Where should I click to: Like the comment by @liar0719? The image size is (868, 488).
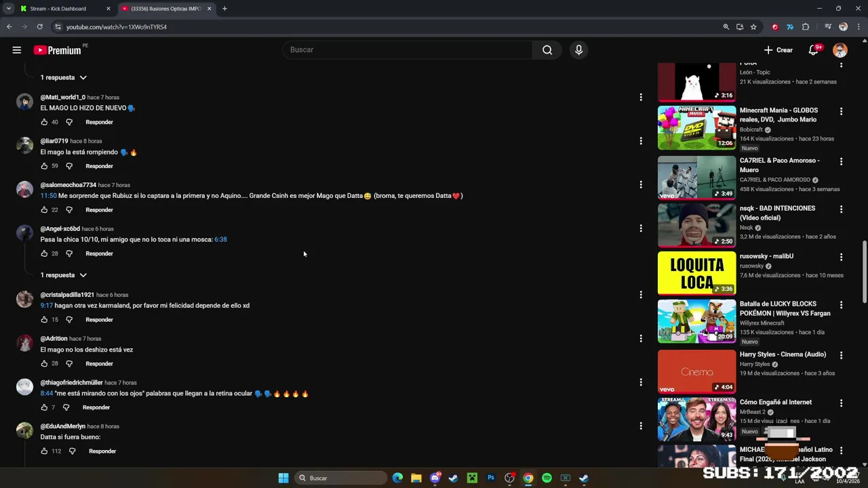tap(44, 166)
